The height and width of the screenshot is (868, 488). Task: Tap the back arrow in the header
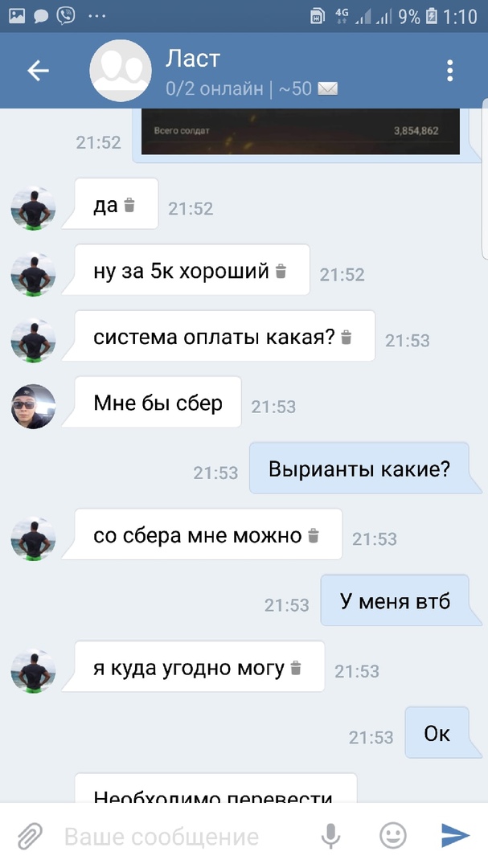tap(39, 71)
